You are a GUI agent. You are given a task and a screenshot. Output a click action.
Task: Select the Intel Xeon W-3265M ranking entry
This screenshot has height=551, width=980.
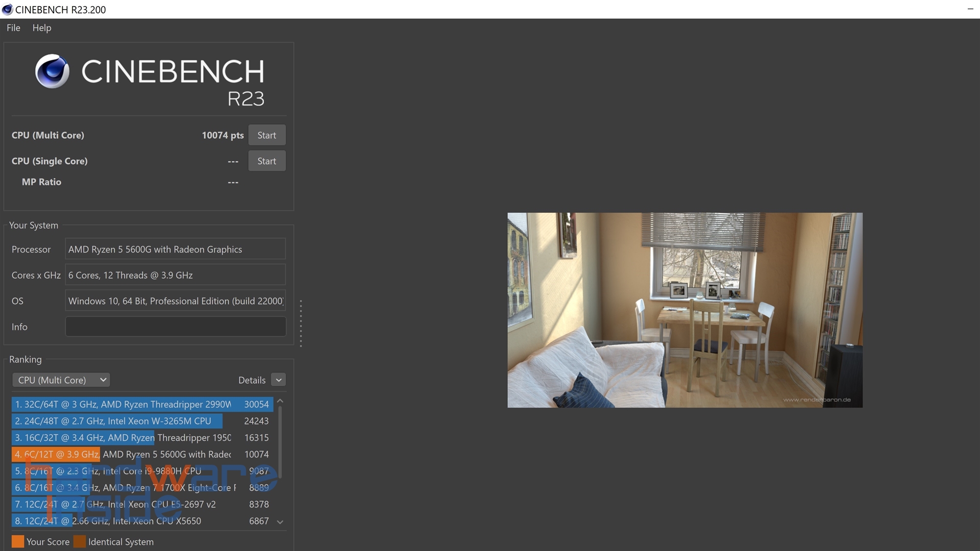[x=142, y=421]
